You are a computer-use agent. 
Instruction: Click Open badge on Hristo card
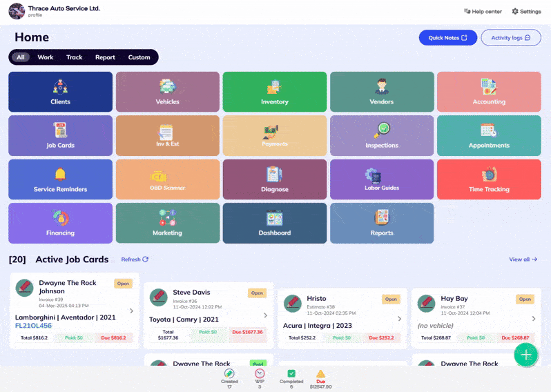pyautogui.click(x=391, y=300)
